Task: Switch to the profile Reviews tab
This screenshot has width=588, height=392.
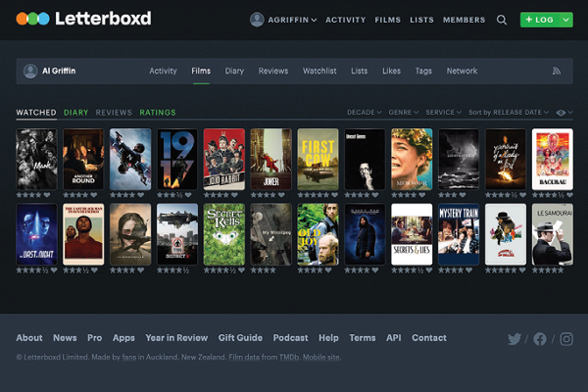Action: (273, 71)
